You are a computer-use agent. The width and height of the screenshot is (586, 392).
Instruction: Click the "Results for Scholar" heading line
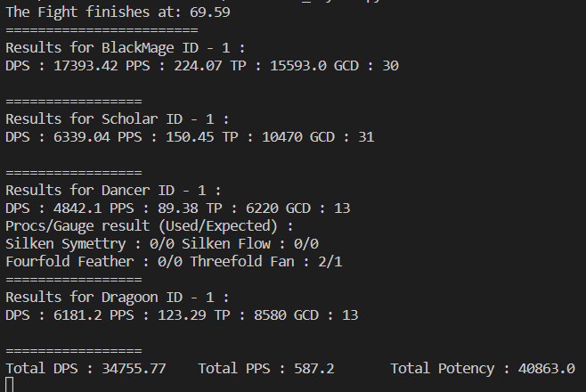pyautogui.click(x=118, y=118)
